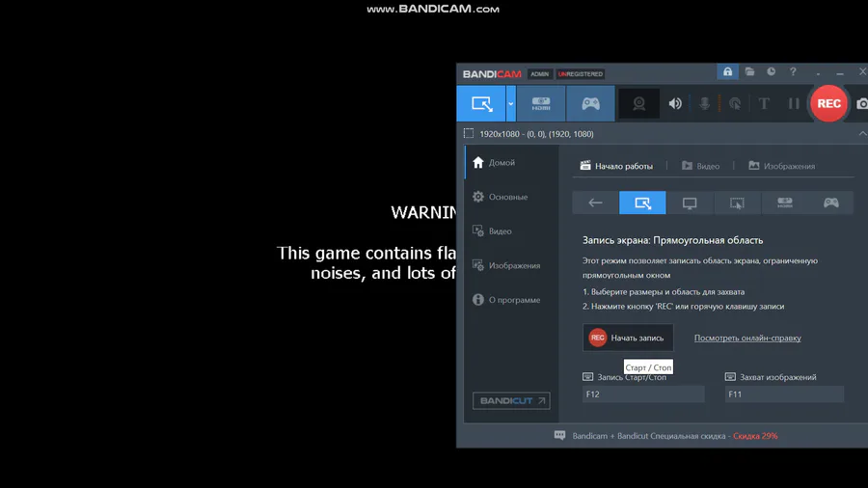Open the recording mode dropdown arrow
The width and height of the screenshot is (868, 488).
pos(510,103)
